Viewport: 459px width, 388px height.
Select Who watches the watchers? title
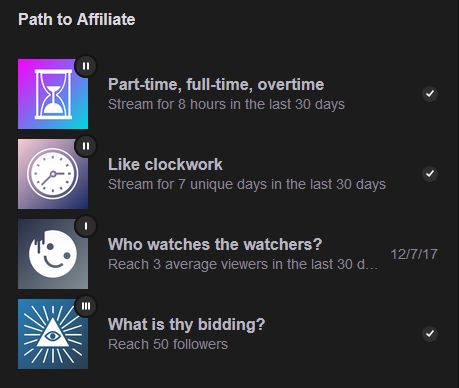click(x=215, y=244)
